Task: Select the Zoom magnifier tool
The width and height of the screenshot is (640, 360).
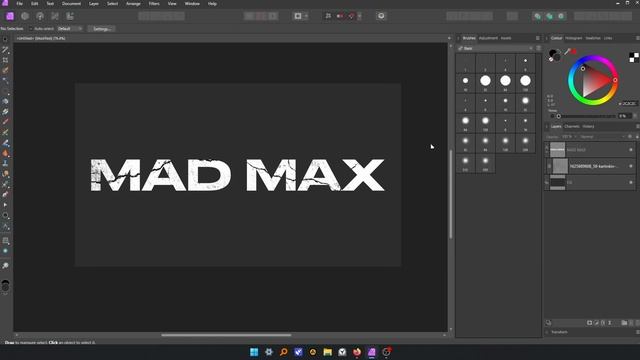Action: (x=5, y=266)
